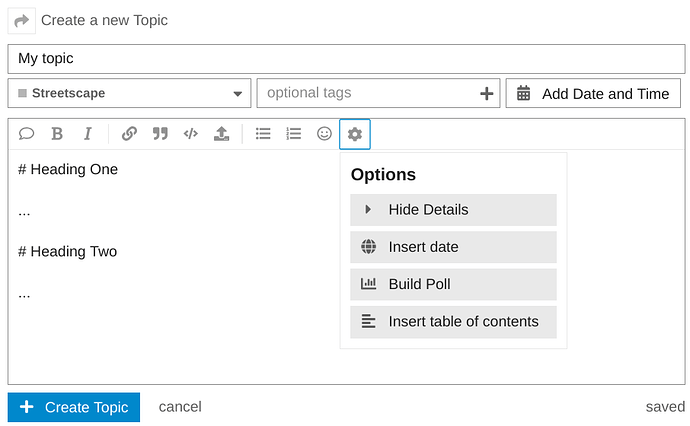Insert a hyperlink using the link icon
The image size is (690, 426).
pos(129,134)
